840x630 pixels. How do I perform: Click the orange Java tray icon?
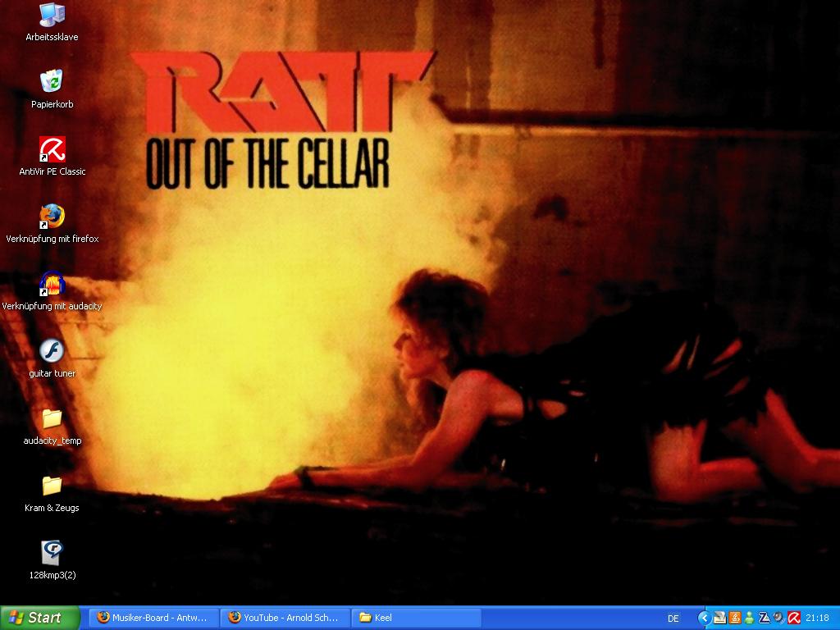(735, 619)
